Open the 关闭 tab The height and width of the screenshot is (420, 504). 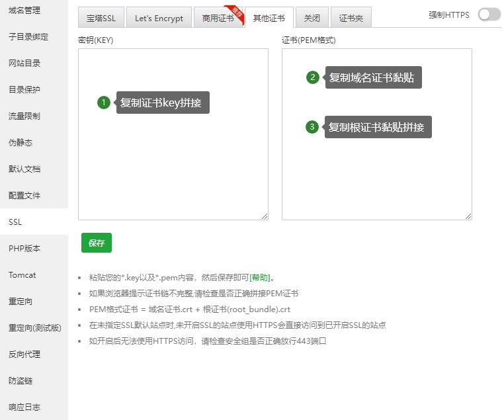pos(312,19)
